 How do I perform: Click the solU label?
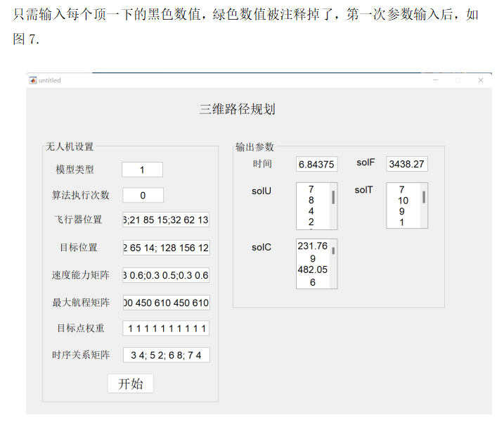(261, 191)
